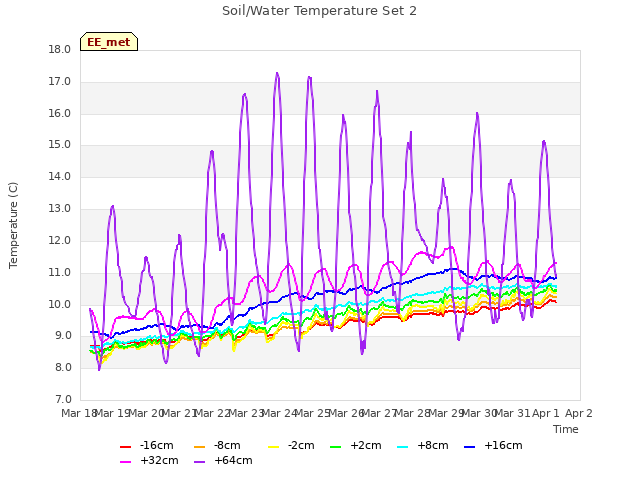Select the +16cm blue legend swatch
The height and width of the screenshot is (480, 640).
(x=470, y=447)
